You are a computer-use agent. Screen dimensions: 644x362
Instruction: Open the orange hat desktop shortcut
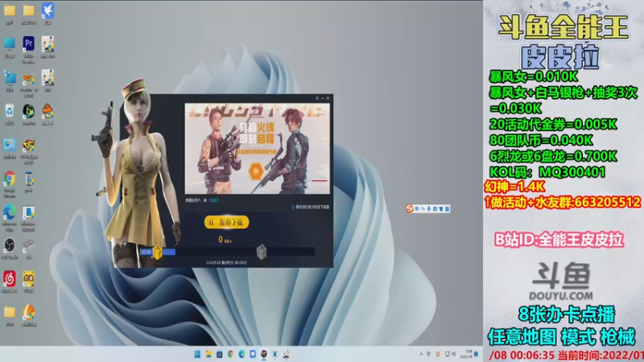tap(47, 111)
